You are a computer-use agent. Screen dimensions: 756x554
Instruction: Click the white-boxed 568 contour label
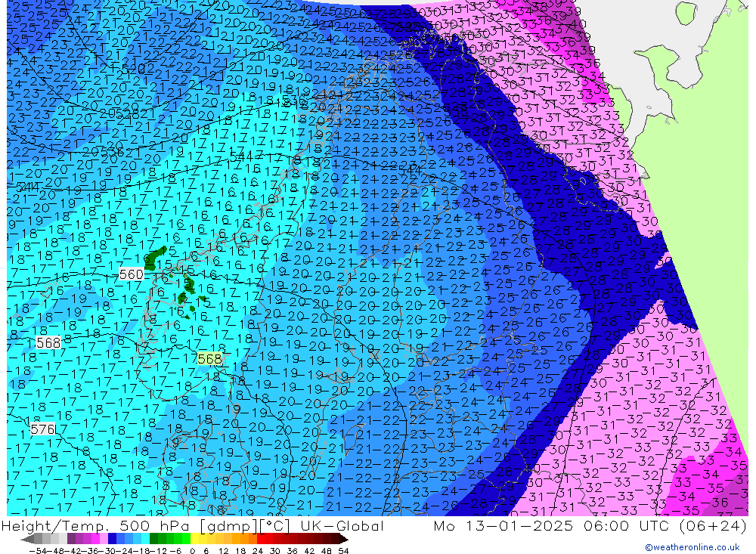click(48, 342)
